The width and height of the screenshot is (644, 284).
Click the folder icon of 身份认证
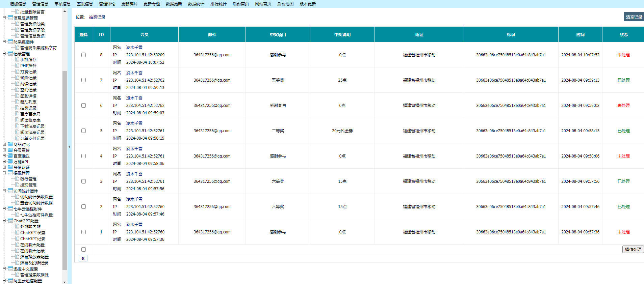click(x=10, y=167)
